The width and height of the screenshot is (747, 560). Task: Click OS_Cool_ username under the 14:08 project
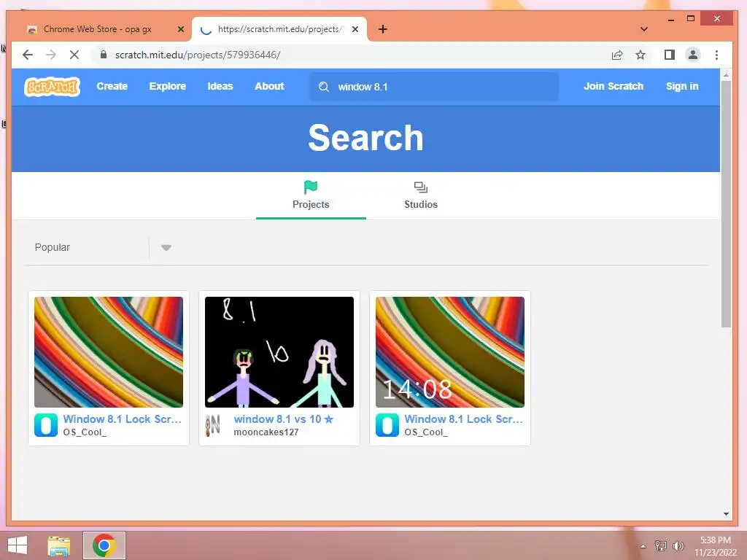pos(426,432)
